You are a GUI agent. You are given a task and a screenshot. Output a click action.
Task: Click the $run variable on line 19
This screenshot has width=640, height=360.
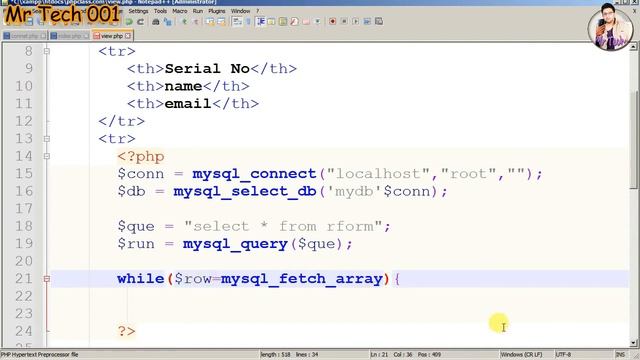coord(136,244)
